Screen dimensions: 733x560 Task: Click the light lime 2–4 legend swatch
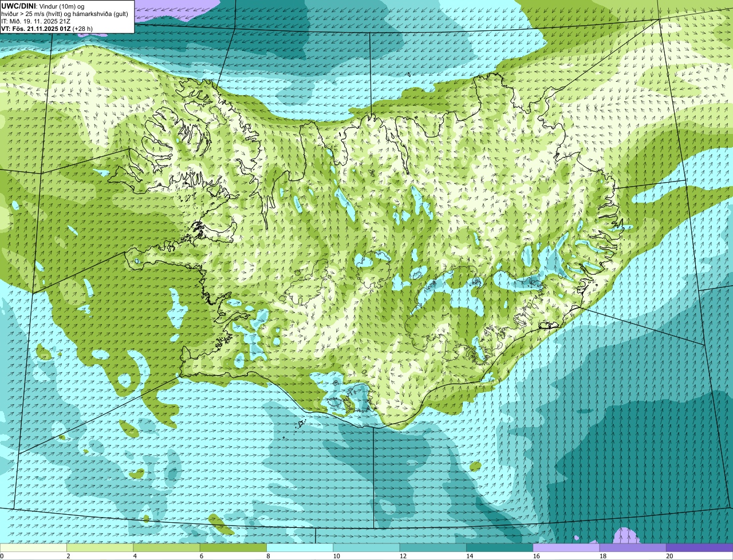pos(100,547)
